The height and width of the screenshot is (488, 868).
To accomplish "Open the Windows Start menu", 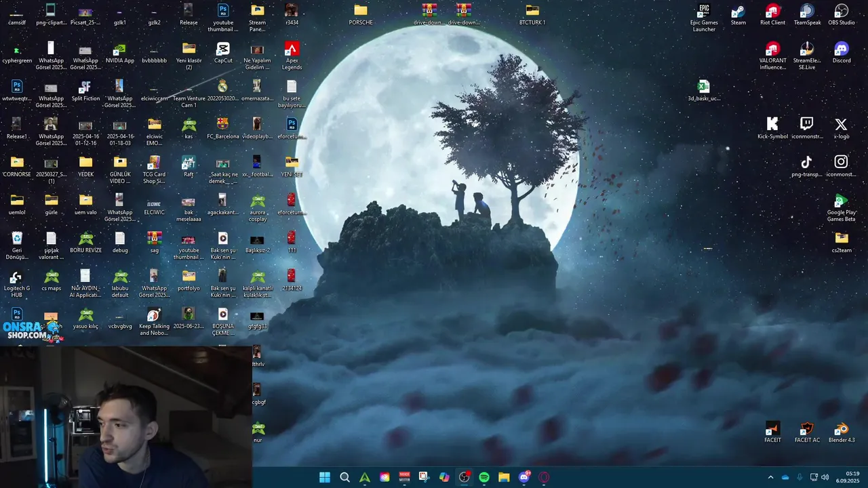I will pos(325,477).
